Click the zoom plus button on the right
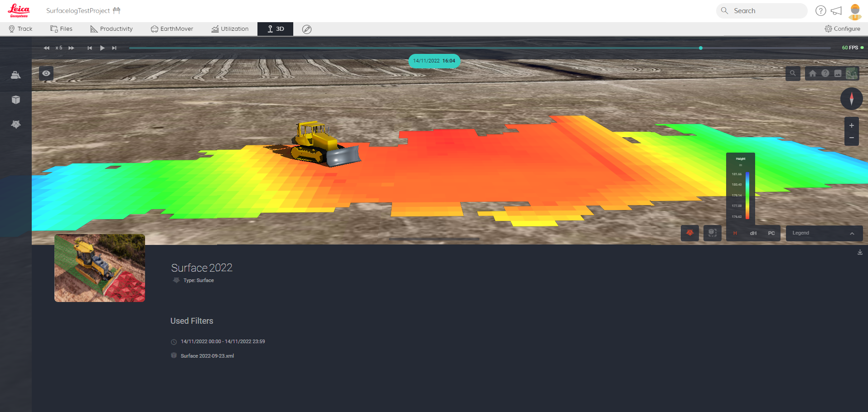Viewport: 868px width, 412px height. (851, 125)
